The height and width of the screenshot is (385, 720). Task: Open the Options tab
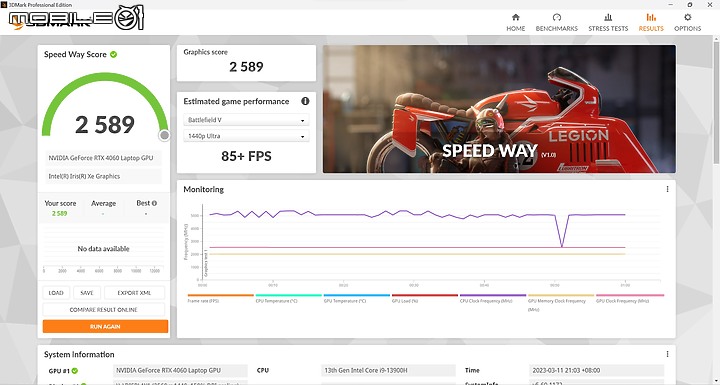[x=687, y=23]
